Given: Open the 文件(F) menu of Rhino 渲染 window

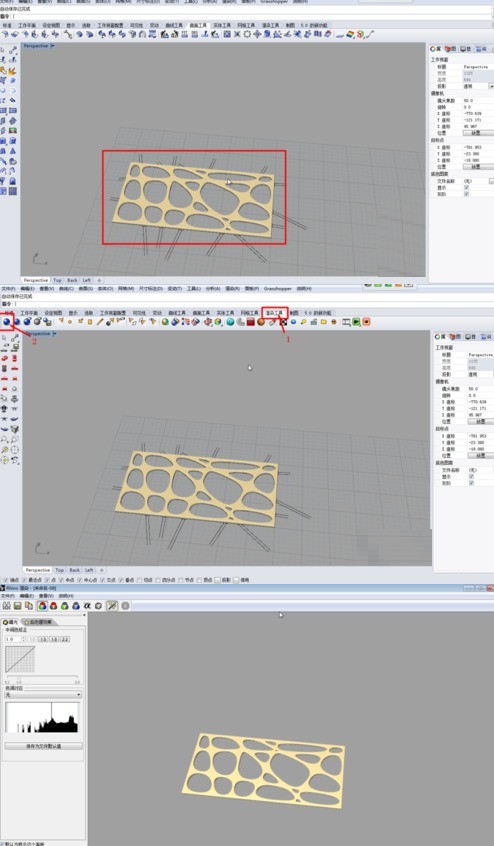Looking at the screenshot, I should (x=8, y=596).
